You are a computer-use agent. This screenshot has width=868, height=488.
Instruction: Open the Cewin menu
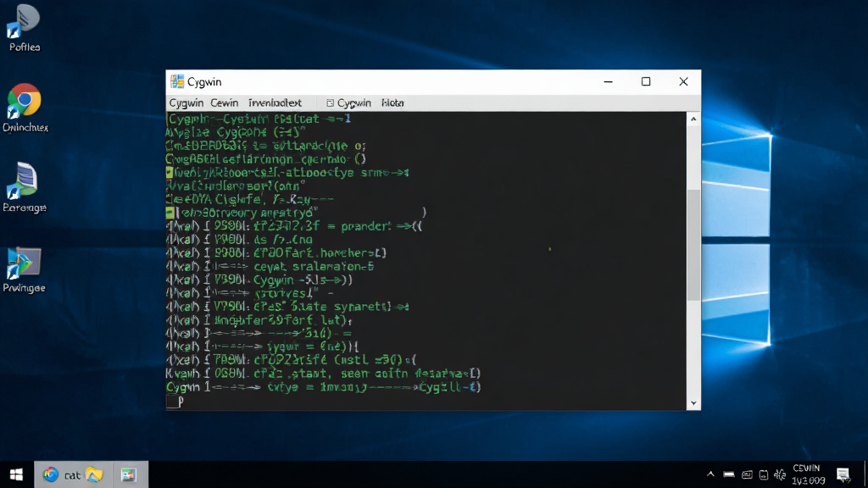pyautogui.click(x=224, y=103)
